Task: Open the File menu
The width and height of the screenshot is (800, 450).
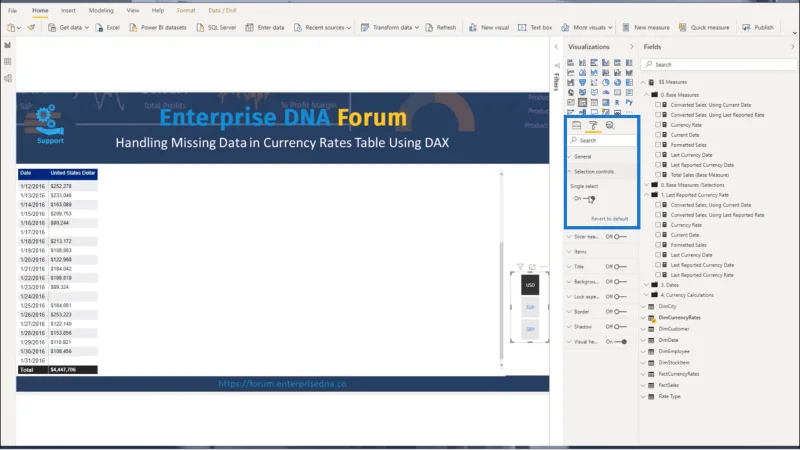Action: click(12, 10)
